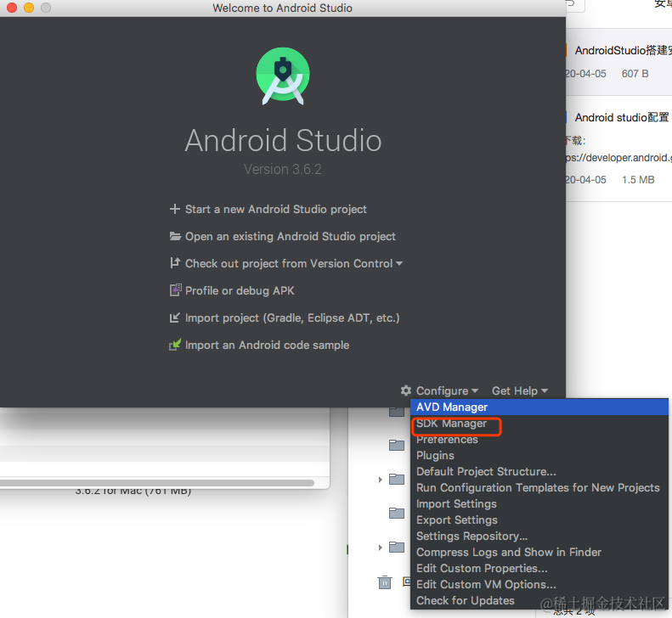This screenshot has height=618, width=672.
Task: Click the horizontal scrollbar in background window
Action: coord(157,483)
